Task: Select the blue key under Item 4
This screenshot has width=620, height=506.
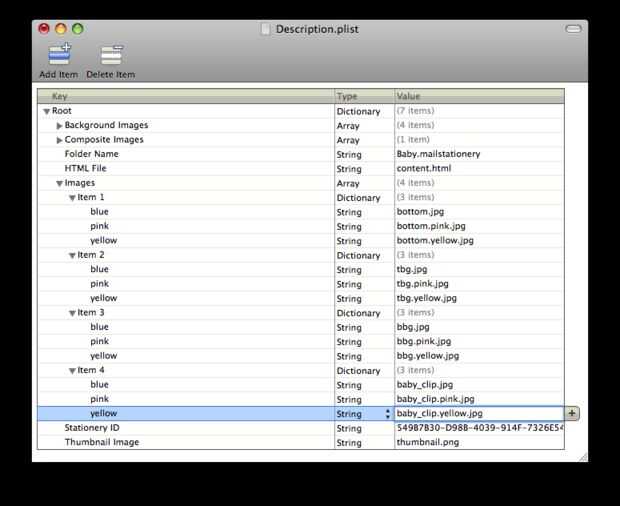Action: [x=99, y=385]
